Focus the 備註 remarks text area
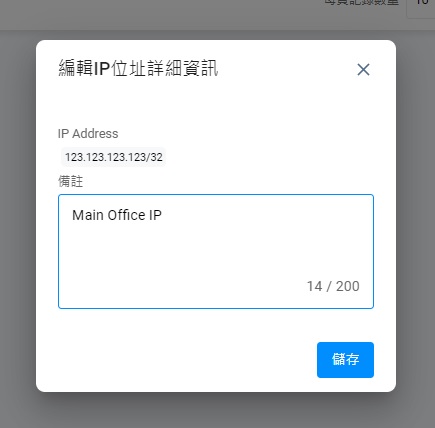 (216, 251)
